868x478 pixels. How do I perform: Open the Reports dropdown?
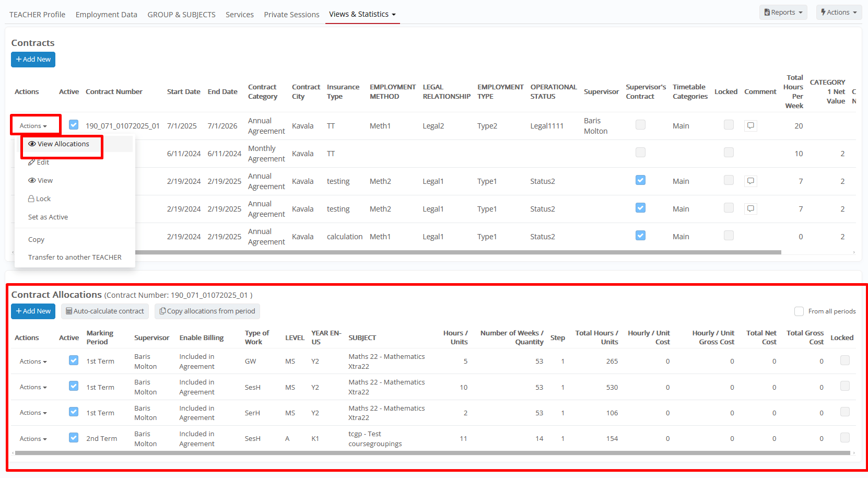pos(783,13)
